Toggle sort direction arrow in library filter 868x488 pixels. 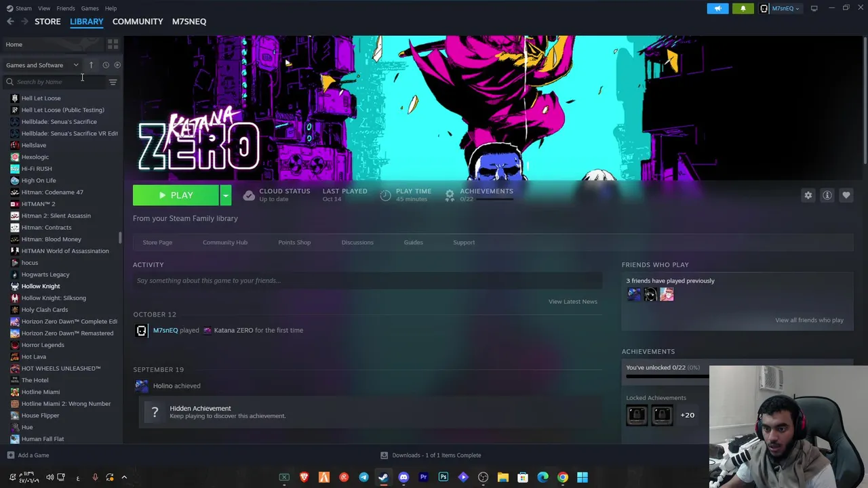(x=91, y=65)
